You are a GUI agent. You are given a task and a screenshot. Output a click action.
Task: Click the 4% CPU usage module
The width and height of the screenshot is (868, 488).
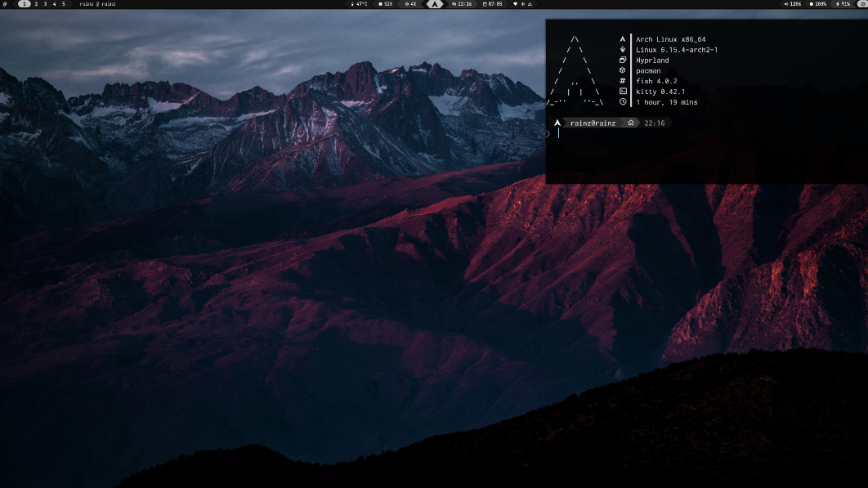click(410, 4)
